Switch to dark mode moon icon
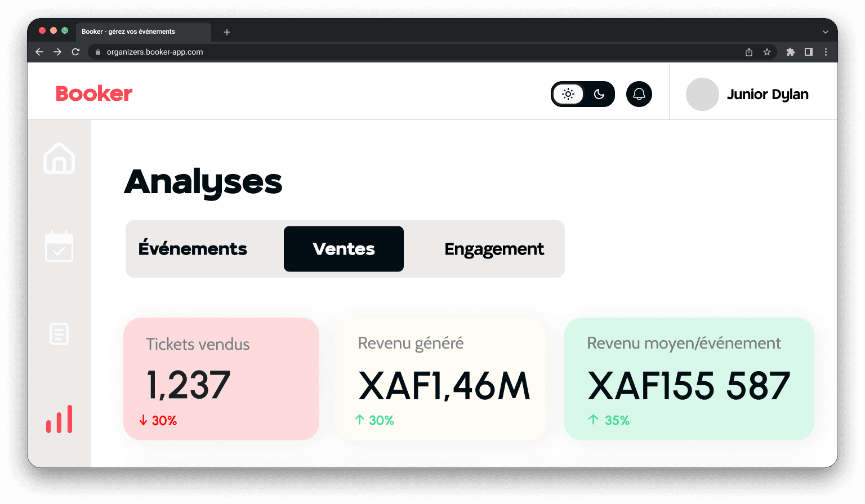Screen dimensions: 865x504 click(x=599, y=94)
